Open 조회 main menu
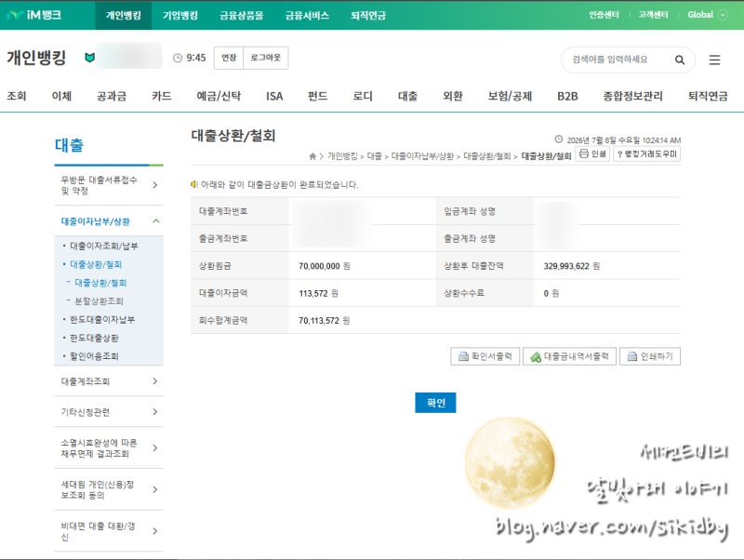The height and width of the screenshot is (560, 744). [x=17, y=96]
